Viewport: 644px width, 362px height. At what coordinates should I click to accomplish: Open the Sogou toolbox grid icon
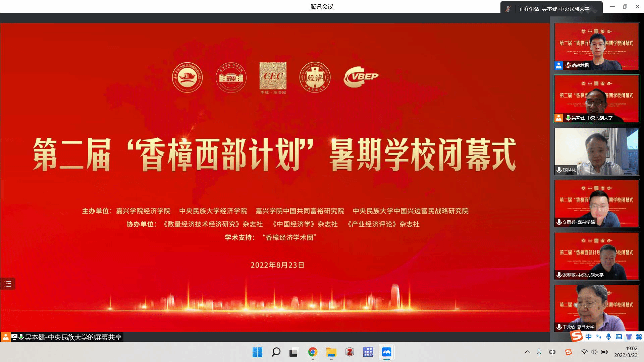coord(639,337)
